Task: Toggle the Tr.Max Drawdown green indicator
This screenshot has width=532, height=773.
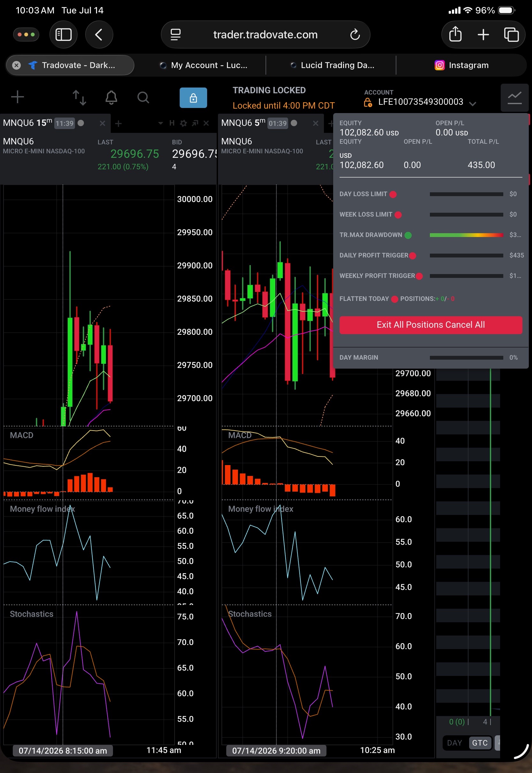Action: pyautogui.click(x=408, y=235)
